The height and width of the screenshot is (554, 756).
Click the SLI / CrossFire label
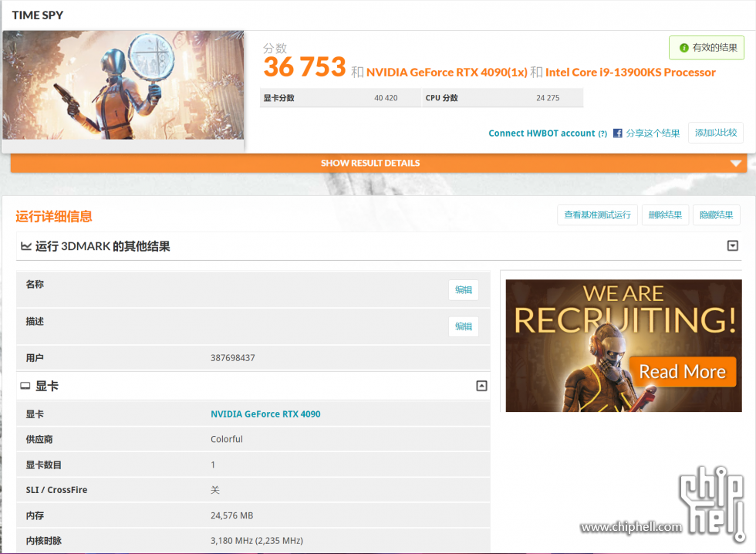point(56,490)
